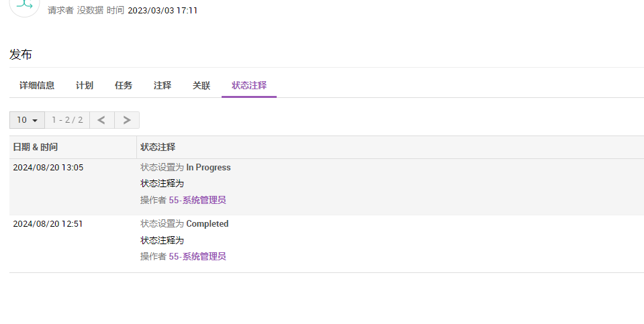
Task: Select the 2024/08/20 12:51 row date cell
Action: coord(48,224)
